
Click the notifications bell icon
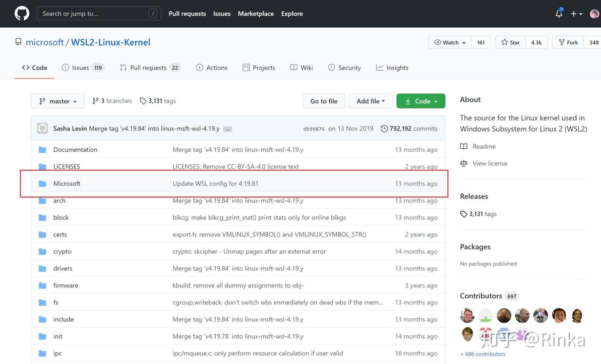559,14
